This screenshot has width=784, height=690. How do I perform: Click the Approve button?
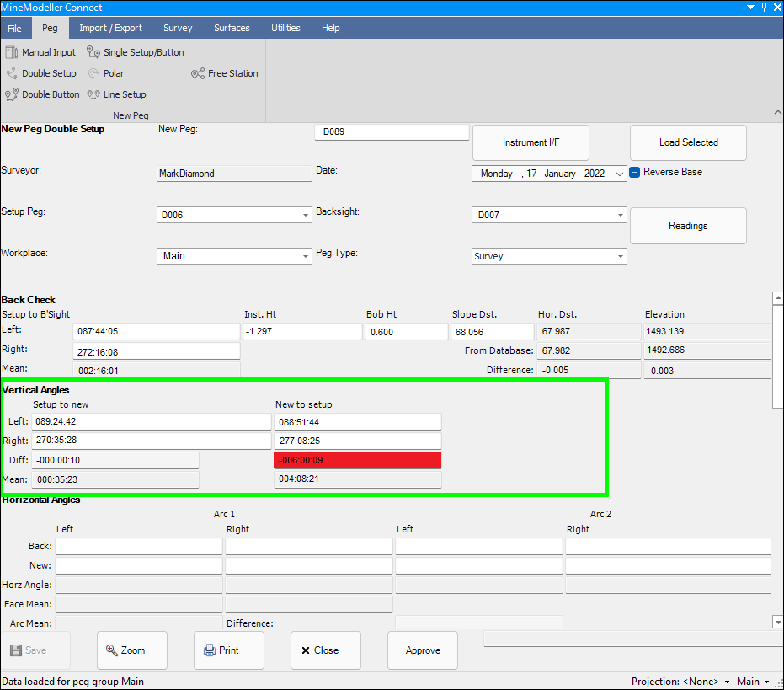(x=423, y=650)
